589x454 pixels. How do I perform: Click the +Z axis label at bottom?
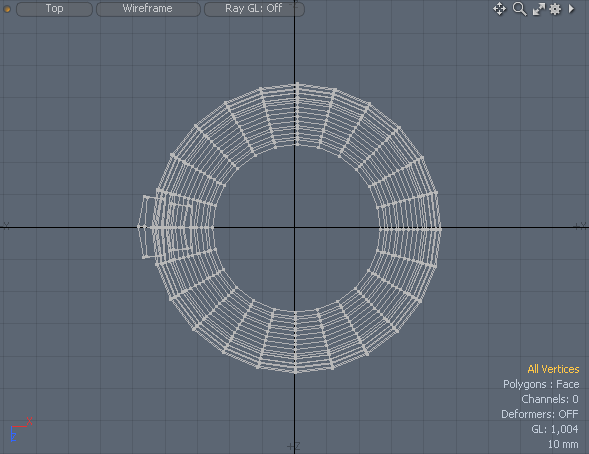[293, 446]
